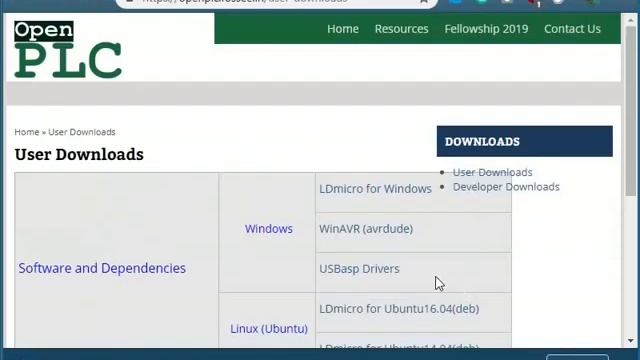
Task: Click the User Downloads breadcrumb text
Action: click(x=82, y=132)
